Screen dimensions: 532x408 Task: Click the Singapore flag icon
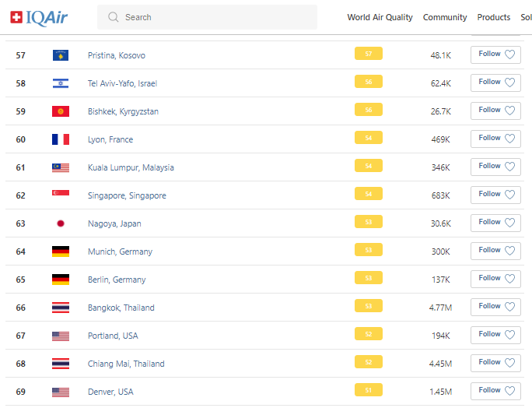(x=61, y=195)
